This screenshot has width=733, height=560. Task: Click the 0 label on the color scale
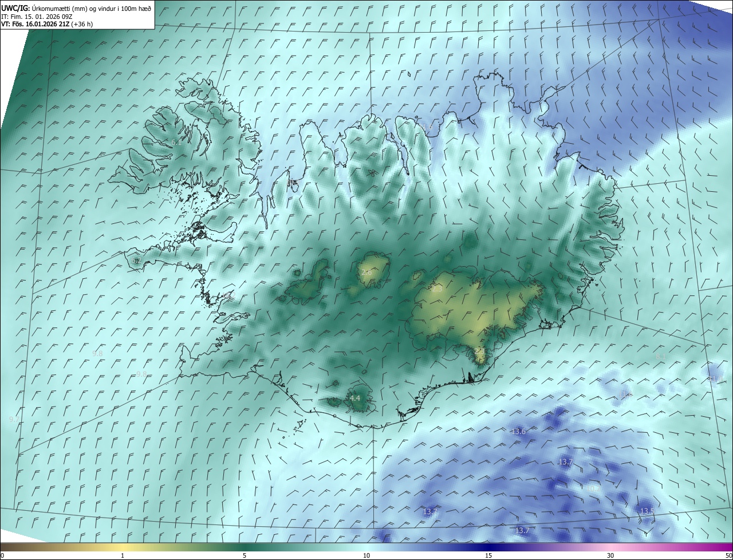pyautogui.click(x=2, y=556)
